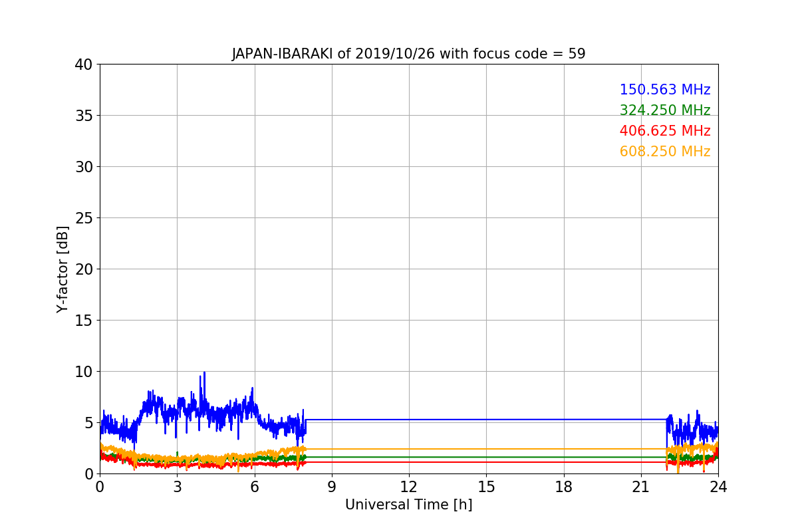Click x-axis tick label 24
Viewport: 798px width, 532px height.
[x=718, y=487]
